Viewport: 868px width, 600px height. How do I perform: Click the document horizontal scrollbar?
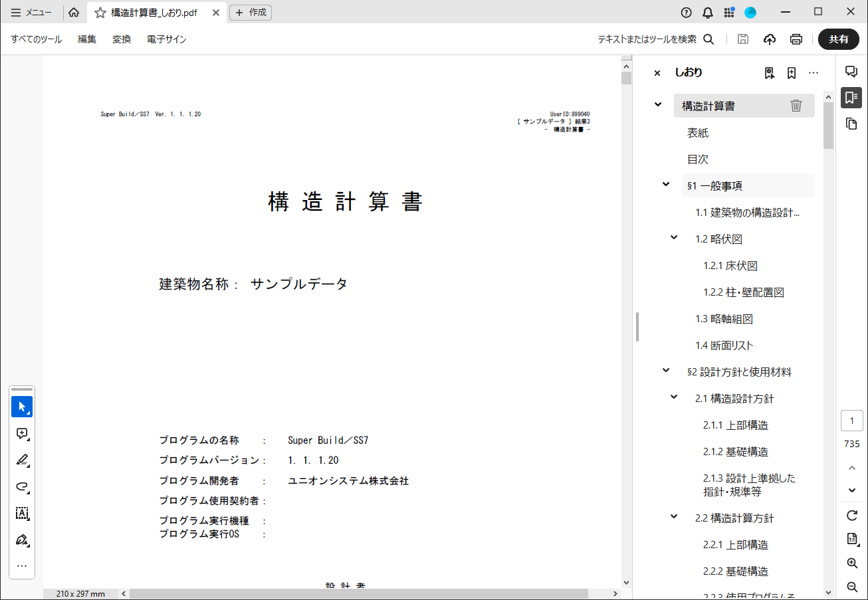coord(359,593)
